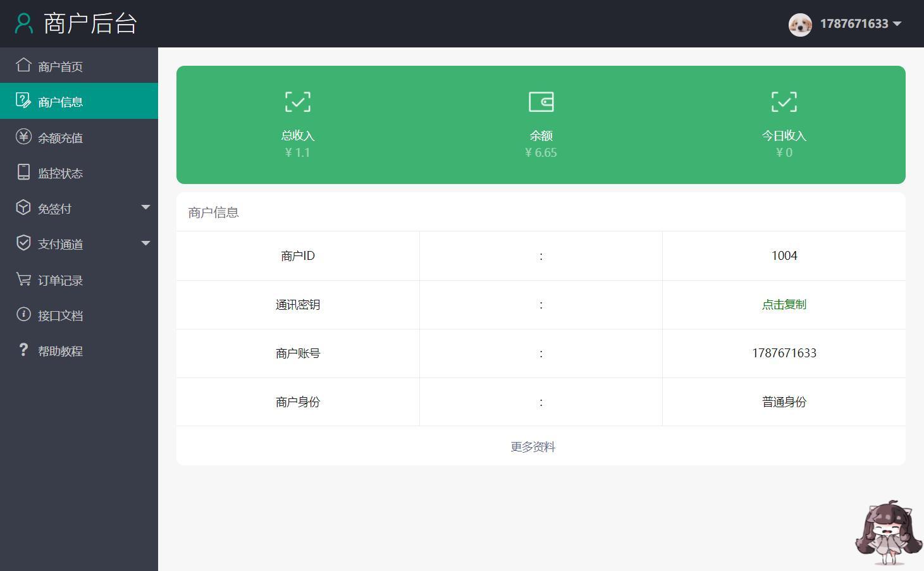Go to the 商户首页 menu item
The image size is (924, 571).
(x=79, y=66)
